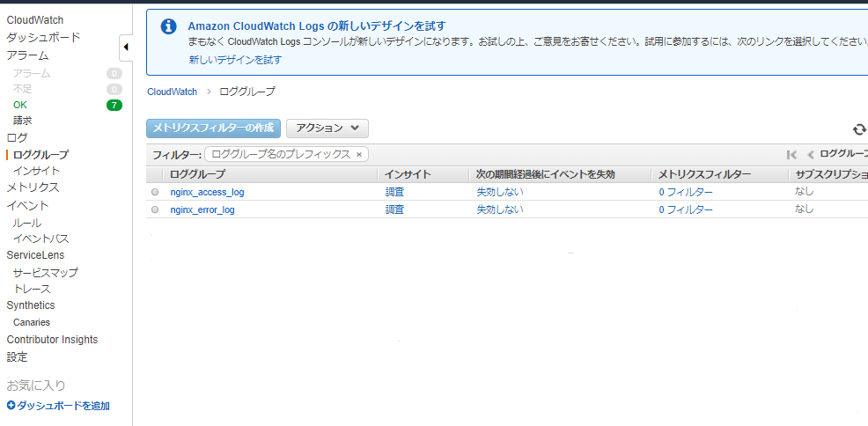Open 調査 insights for nginx_error_log
The image size is (868, 426).
(x=394, y=209)
